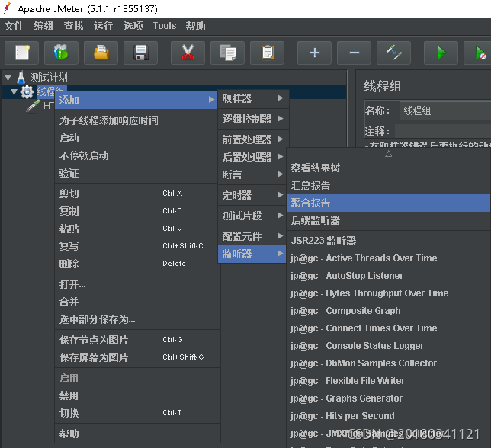Click the New test plan toolbar icon
This screenshot has width=491, height=448.
[x=22, y=53]
